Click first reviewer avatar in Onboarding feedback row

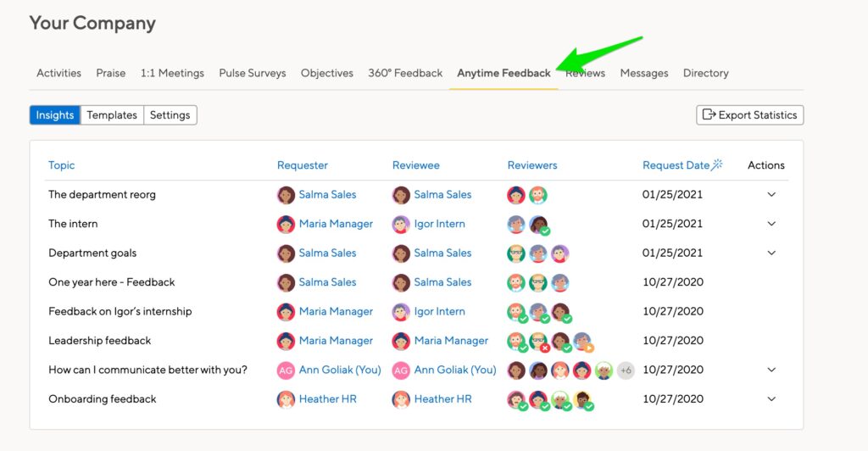click(516, 400)
